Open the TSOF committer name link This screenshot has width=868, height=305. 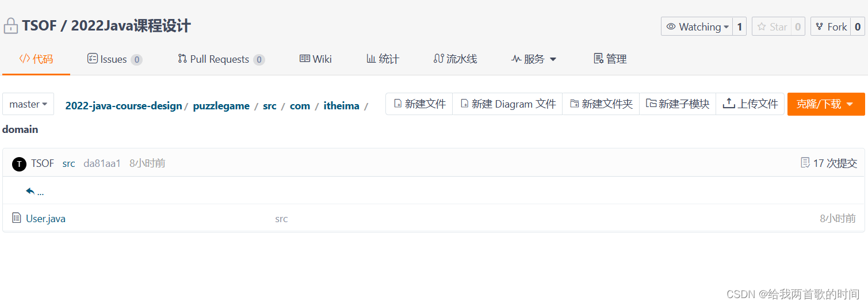(x=43, y=163)
